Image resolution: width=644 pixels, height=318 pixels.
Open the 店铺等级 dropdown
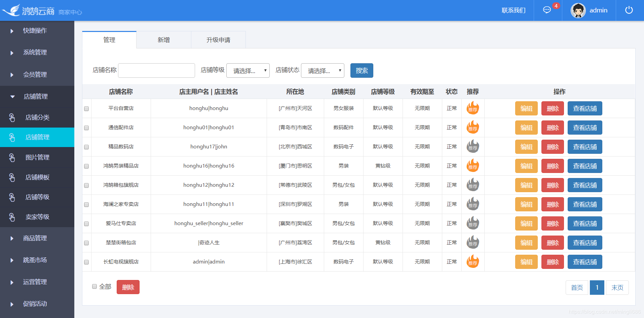click(x=248, y=70)
